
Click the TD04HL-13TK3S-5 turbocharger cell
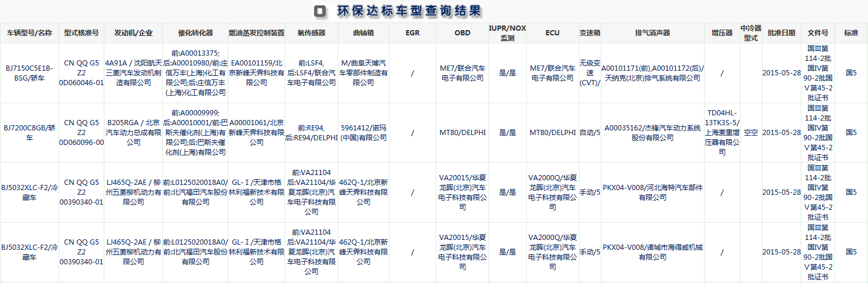(722, 132)
